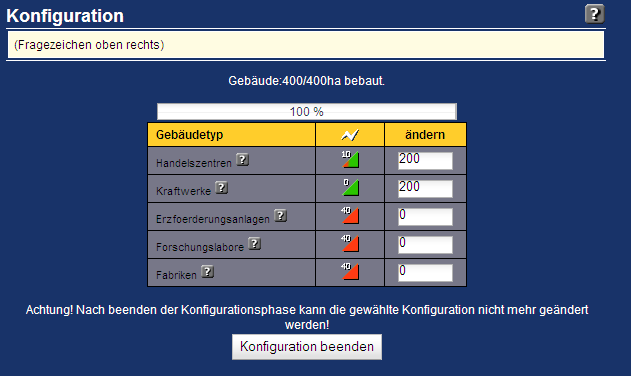Focus the Handelszentren value field

point(425,161)
